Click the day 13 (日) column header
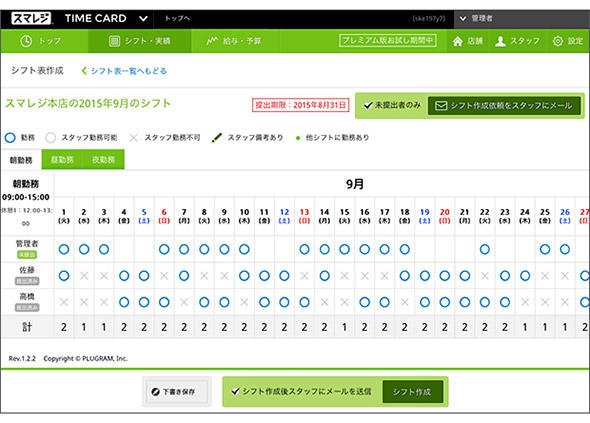The image size is (590, 423). pyautogui.click(x=304, y=216)
